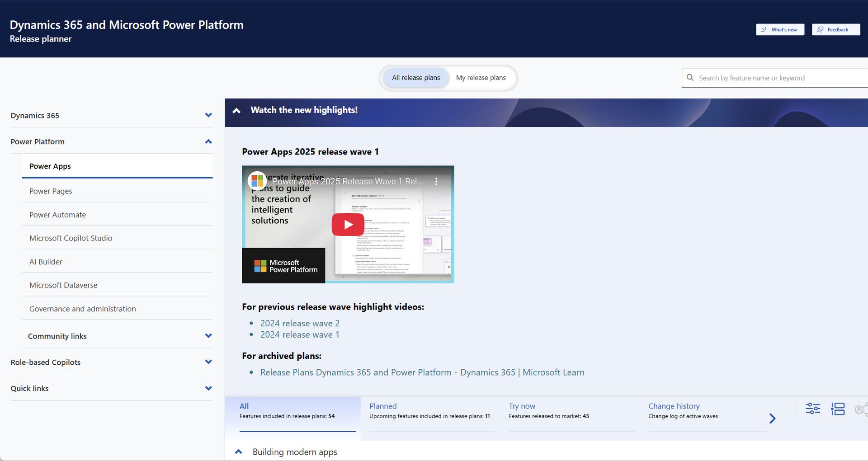Expand the Dynamics 365 section

(x=111, y=116)
